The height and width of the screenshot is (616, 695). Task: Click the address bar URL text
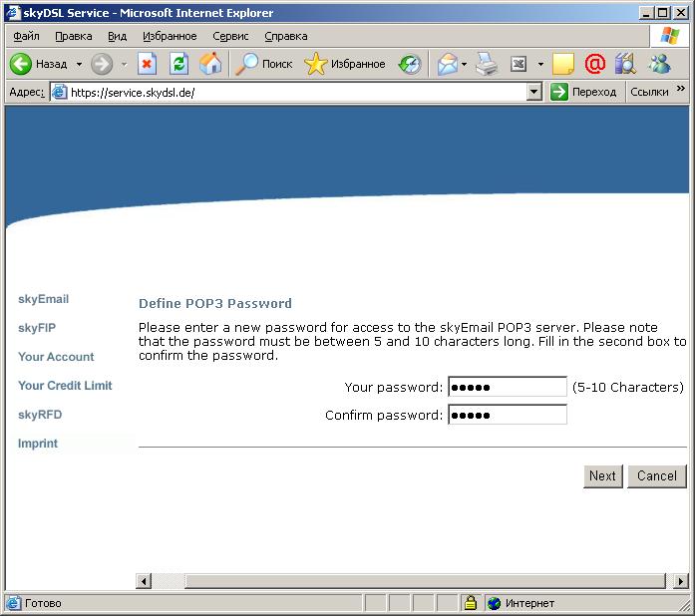point(133,92)
